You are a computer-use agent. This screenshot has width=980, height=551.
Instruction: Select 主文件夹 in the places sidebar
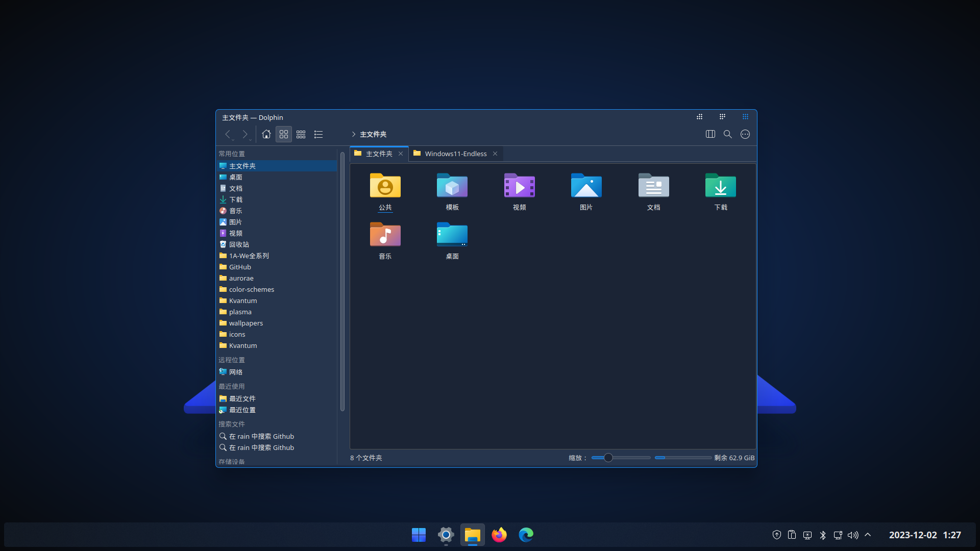click(277, 166)
